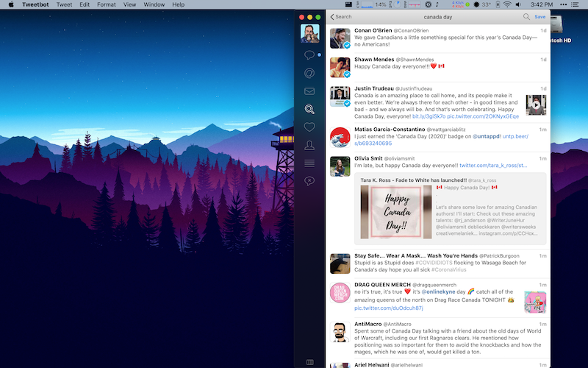The width and height of the screenshot is (588, 368).
Task: Save the canada day search
Action: pos(540,16)
